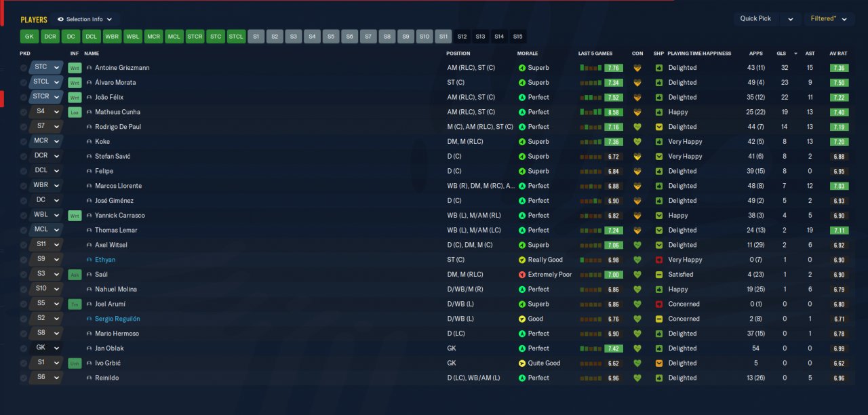This screenshot has width=868, height=415.
Task: Click the condition heart icon for Stefan Savić
Action: coord(637,157)
